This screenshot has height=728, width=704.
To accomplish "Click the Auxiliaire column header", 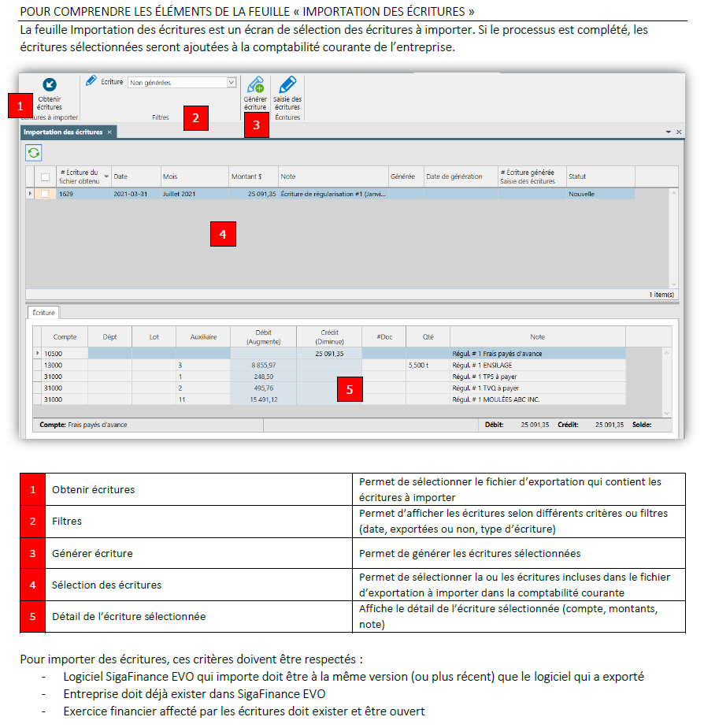I will (x=203, y=337).
